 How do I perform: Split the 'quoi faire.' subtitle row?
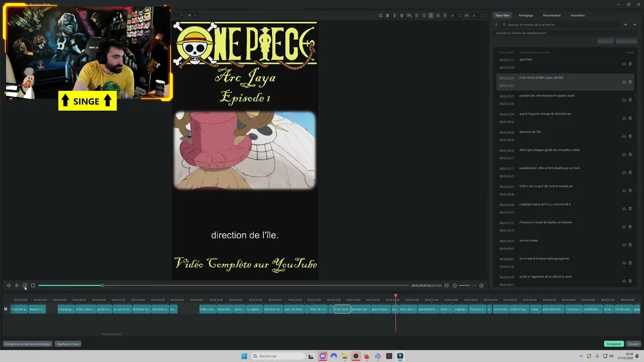[624, 64]
